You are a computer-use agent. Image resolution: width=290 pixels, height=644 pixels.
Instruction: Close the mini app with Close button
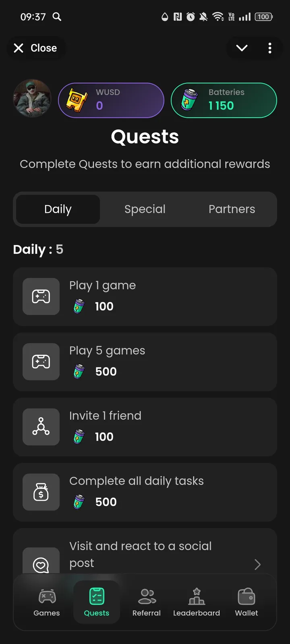tap(35, 48)
